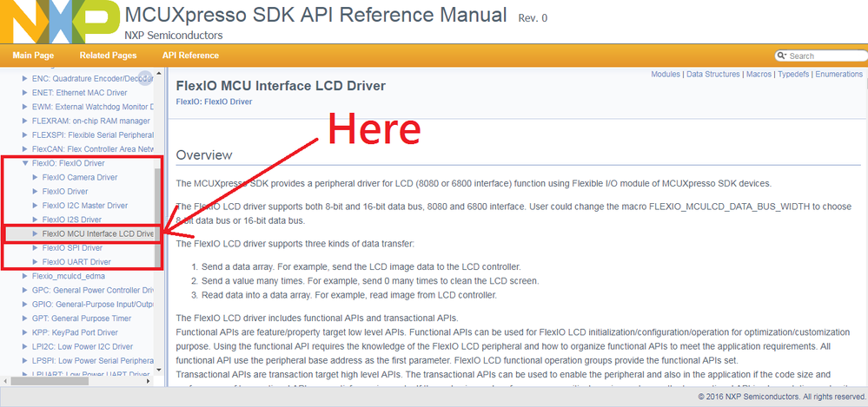The height and width of the screenshot is (407, 868).
Task: Expand the GPIO: General-Purpose Input/Output arrow
Action: 25,304
